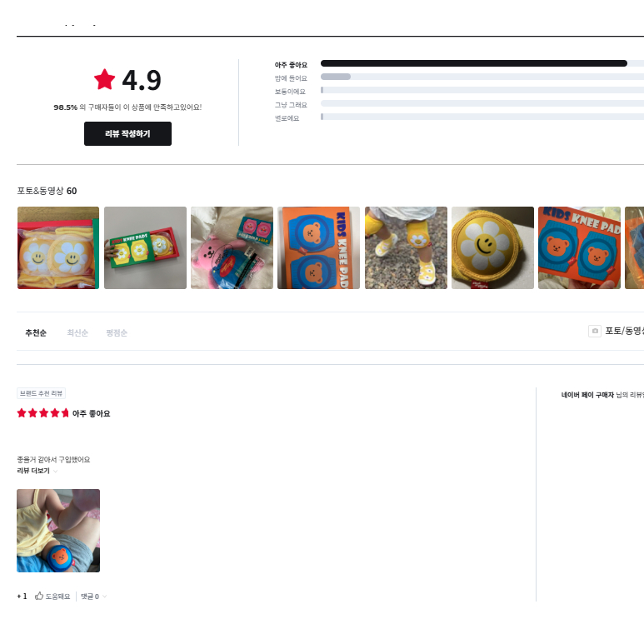This screenshot has height=644, width=644.
Task: Toggle the camera photo/video filter checkbox
Action: (595, 331)
